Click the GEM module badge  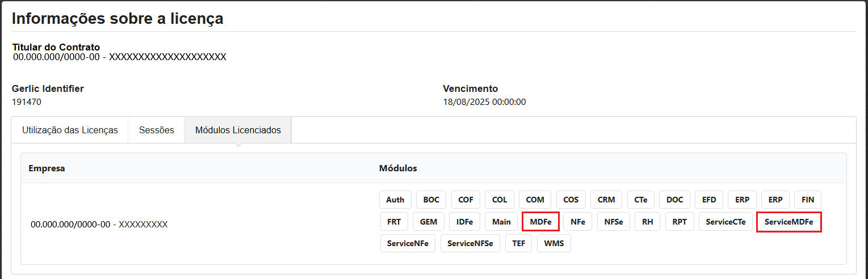point(429,222)
